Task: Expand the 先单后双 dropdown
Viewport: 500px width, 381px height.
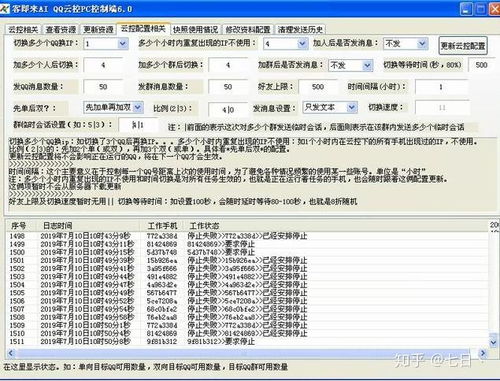Action: (x=137, y=107)
